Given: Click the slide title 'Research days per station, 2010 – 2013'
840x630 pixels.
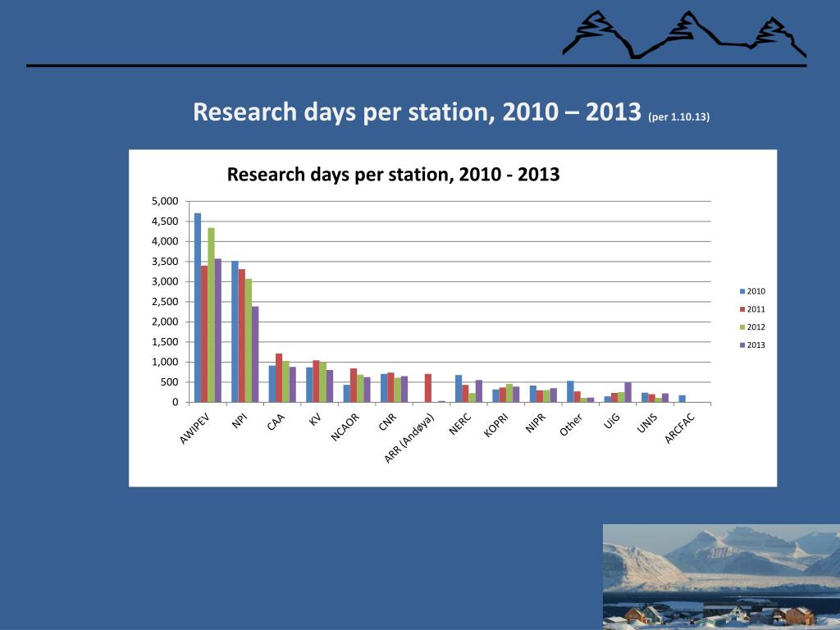Looking at the screenshot, I should (417, 112).
